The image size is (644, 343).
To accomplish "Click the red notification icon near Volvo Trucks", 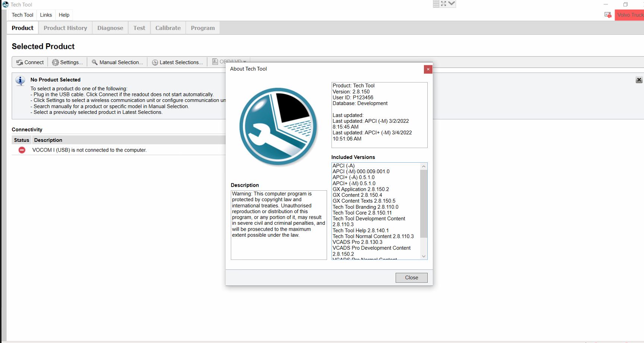I will (608, 15).
